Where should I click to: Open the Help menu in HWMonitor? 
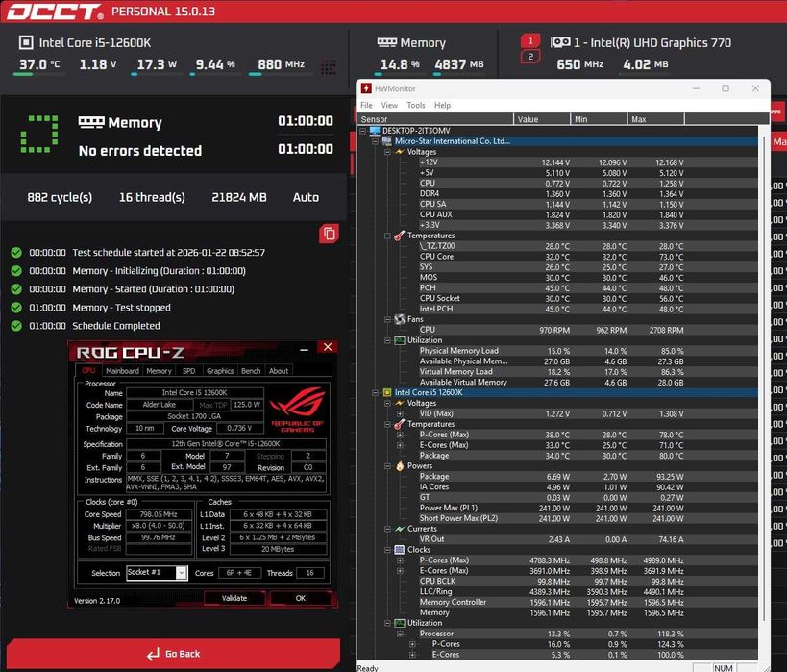point(442,105)
